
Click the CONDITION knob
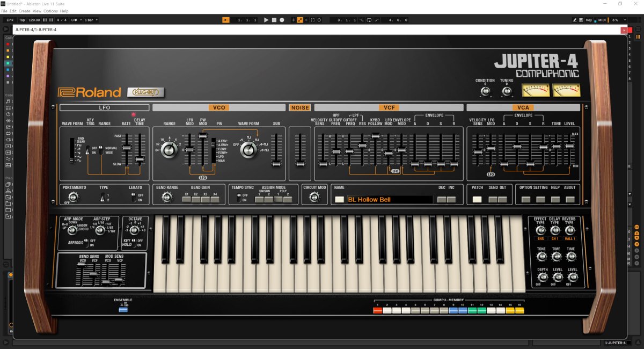pyautogui.click(x=485, y=91)
